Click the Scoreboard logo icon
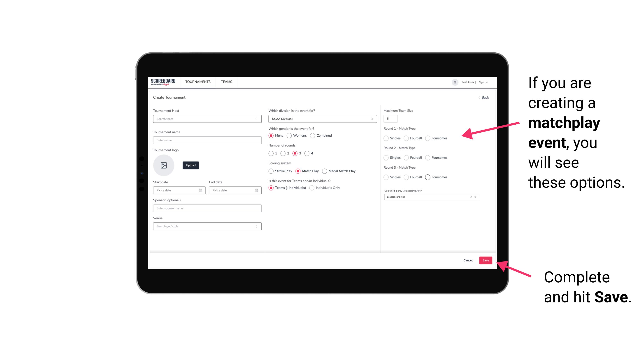The width and height of the screenshot is (644, 346). coord(164,82)
